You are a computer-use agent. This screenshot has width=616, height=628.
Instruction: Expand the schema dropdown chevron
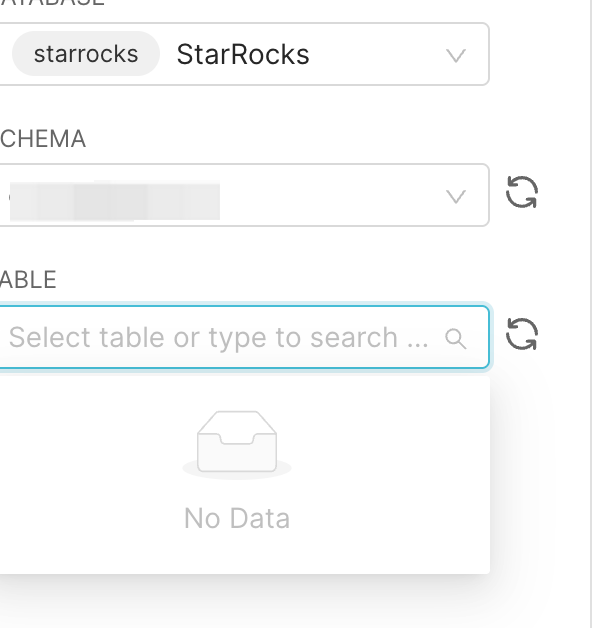pos(456,197)
